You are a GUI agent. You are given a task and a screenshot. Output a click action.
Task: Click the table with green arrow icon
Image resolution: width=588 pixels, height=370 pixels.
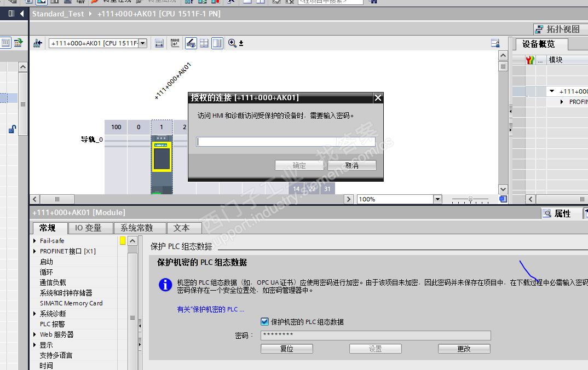[19, 43]
